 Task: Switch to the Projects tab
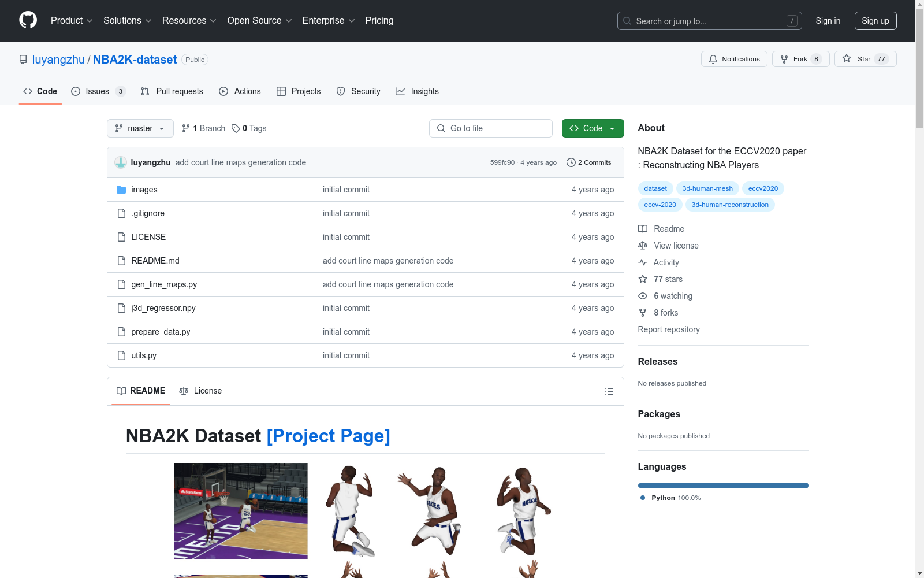pos(299,91)
